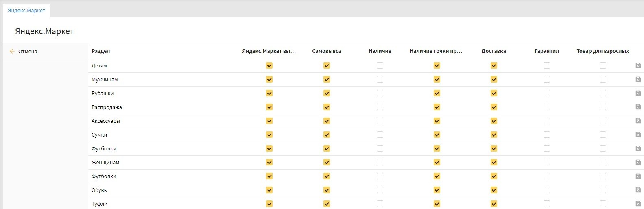The image size is (644, 209).
Task: Untick Наличие точки продаж for Туфли
Action: [437, 204]
